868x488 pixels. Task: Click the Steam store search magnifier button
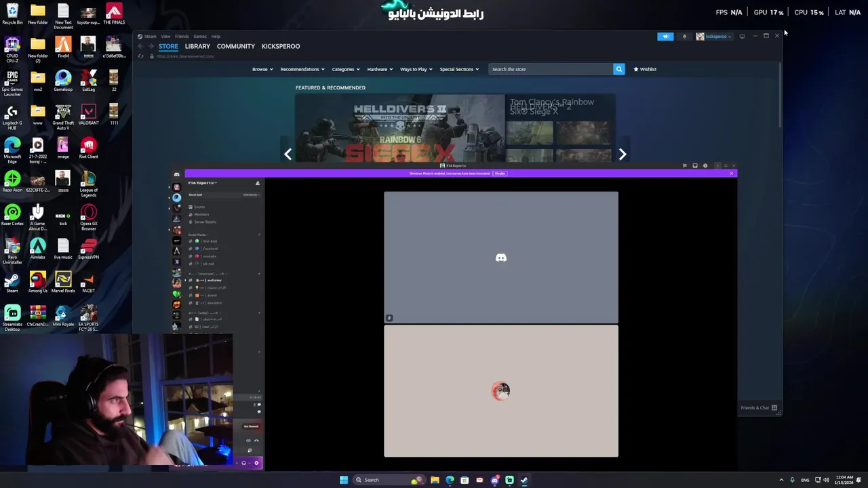pyautogui.click(x=618, y=69)
